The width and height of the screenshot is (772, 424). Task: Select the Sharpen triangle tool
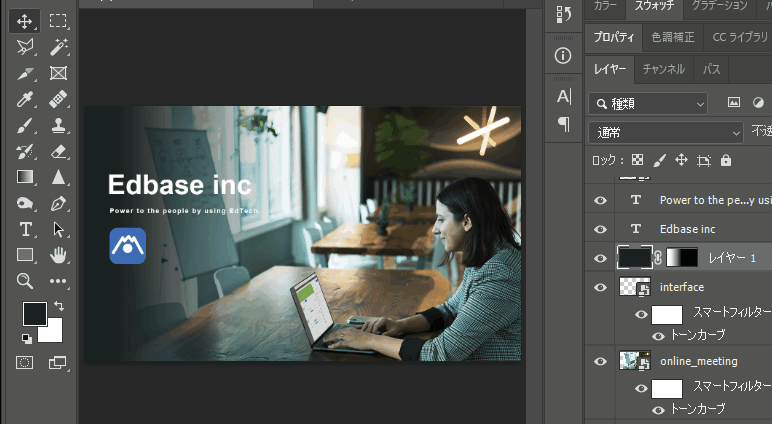[58, 177]
